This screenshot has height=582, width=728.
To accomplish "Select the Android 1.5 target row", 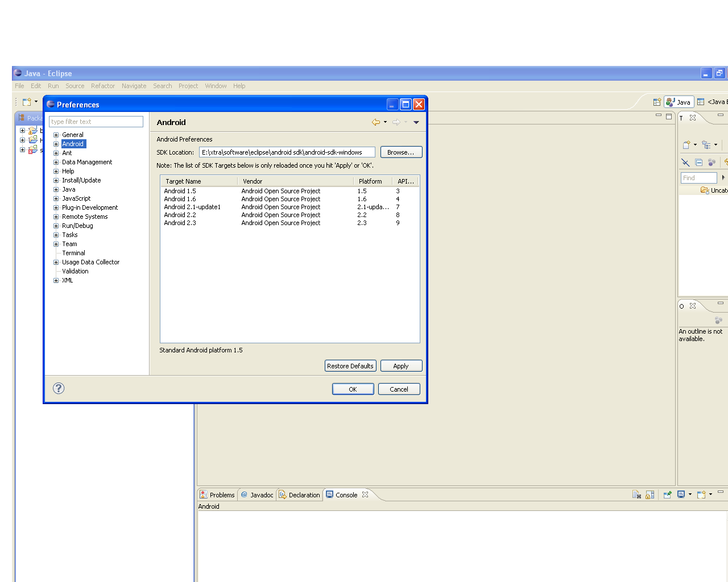I will point(290,191).
